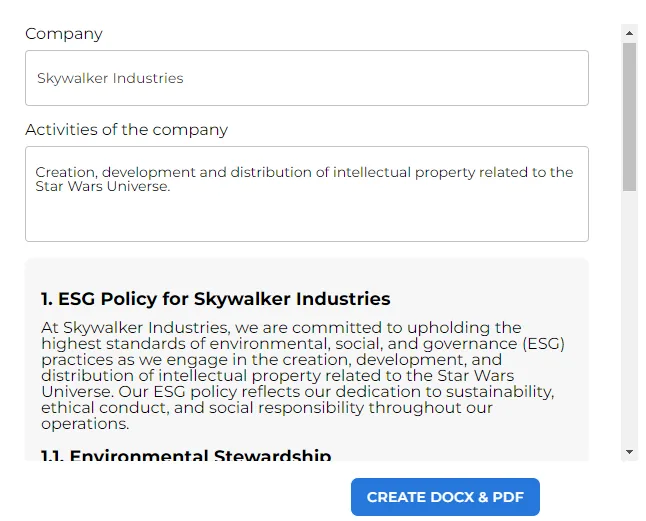
Task: Place cursor after 'Star Wars Universe.' in activities
Action: (x=171, y=186)
